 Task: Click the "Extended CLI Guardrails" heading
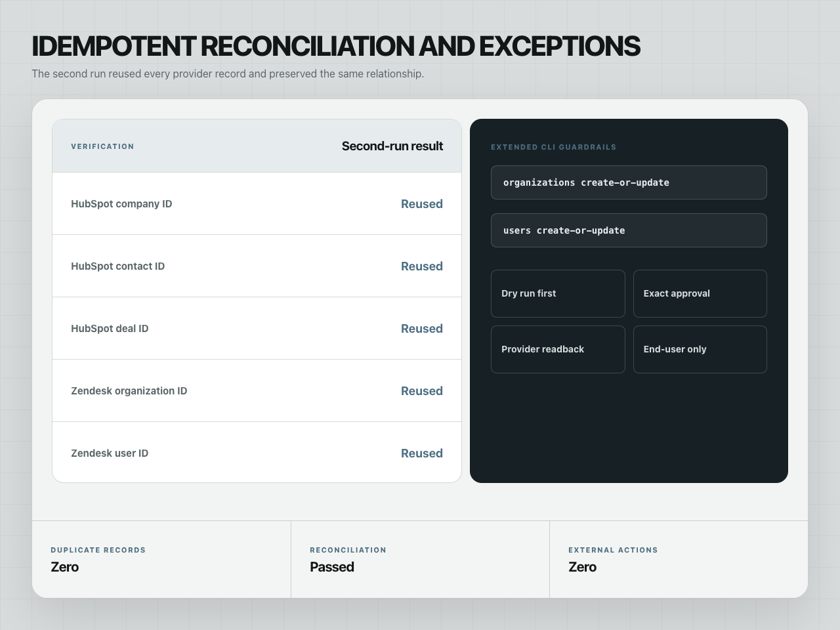click(x=553, y=147)
